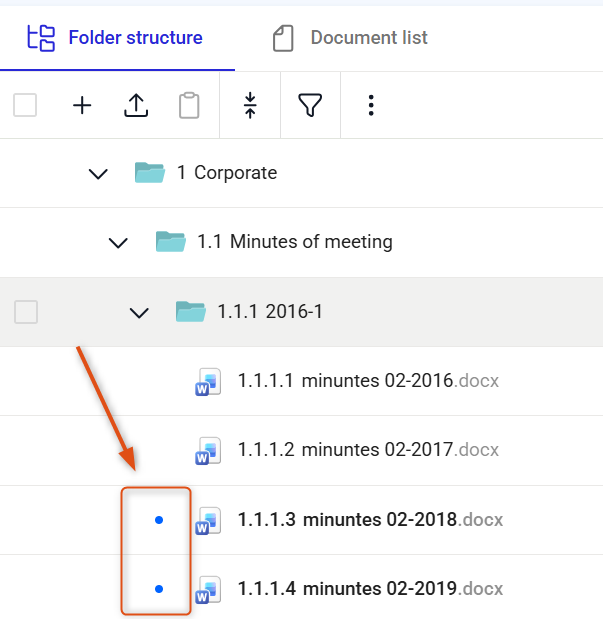Open the funnel filter icon
The height and width of the screenshot is (619, 603).
(310, 105)
